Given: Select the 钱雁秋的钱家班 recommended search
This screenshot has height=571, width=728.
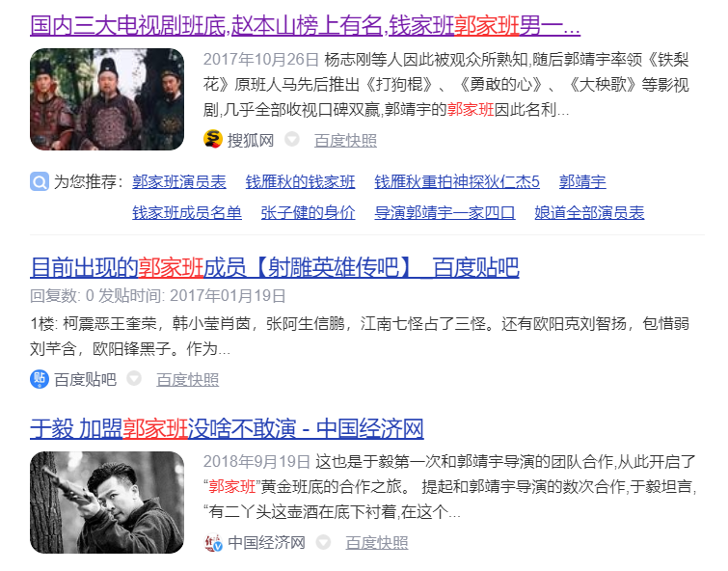Looking at the screenshot, I should (x=300, y=181).
